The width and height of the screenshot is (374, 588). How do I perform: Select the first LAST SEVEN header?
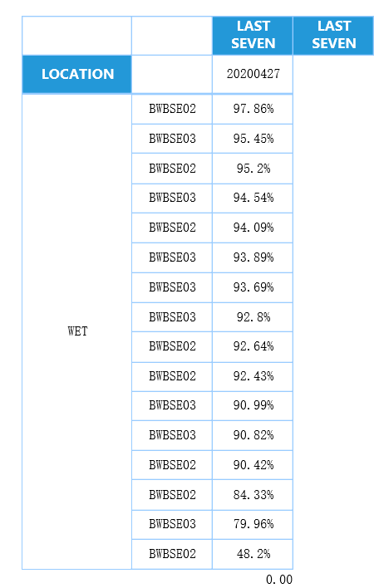253,35
